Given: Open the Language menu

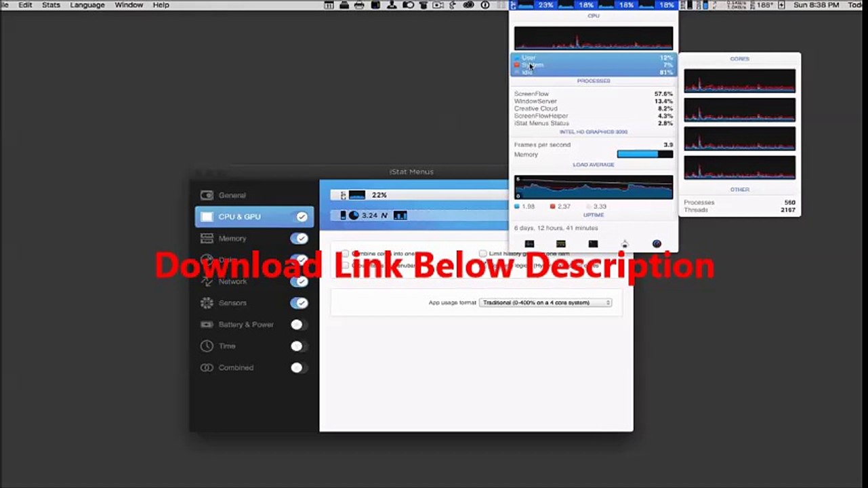Looking at the screenshot, I should 87,5.
